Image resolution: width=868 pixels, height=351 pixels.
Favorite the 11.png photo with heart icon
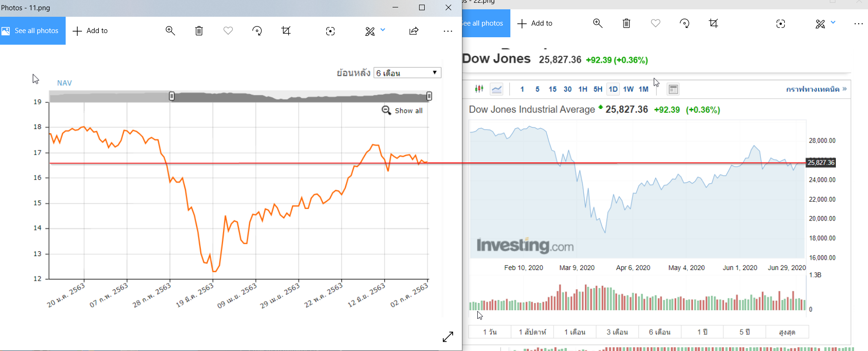pyautogui.click(x=228, y=31)
